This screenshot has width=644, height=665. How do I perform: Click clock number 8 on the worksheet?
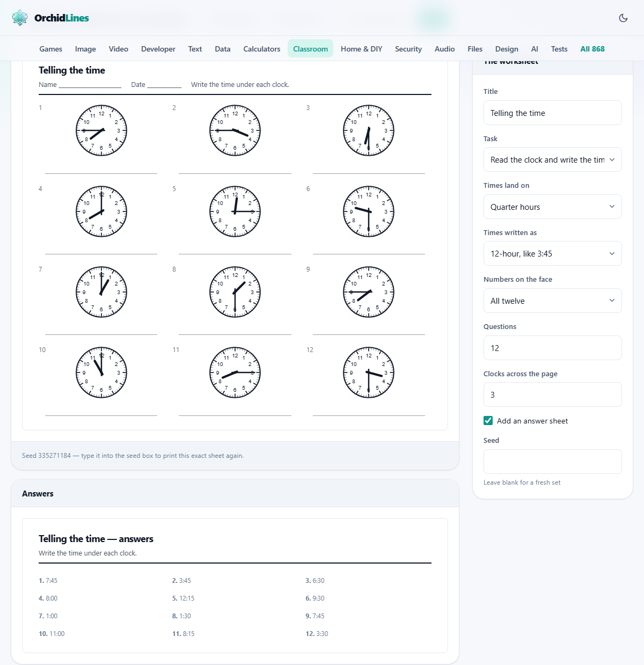tap(235, 292)
